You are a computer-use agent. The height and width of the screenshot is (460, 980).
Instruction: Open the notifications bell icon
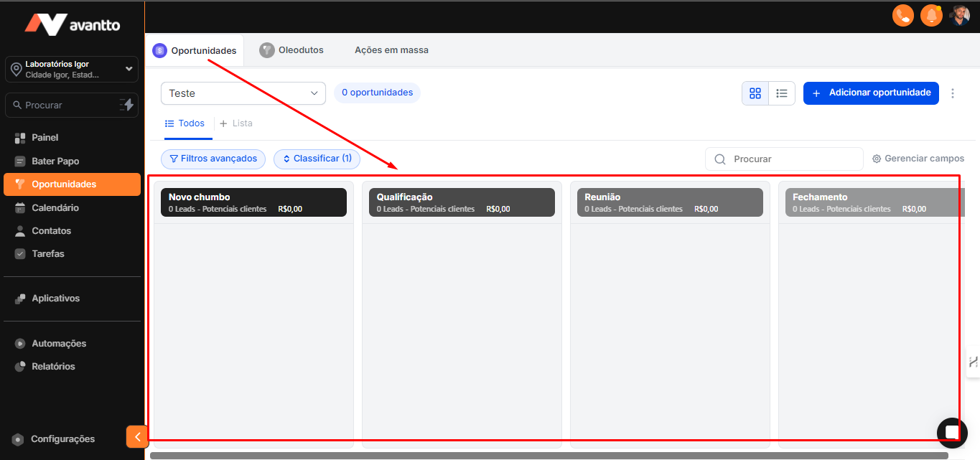931,15
